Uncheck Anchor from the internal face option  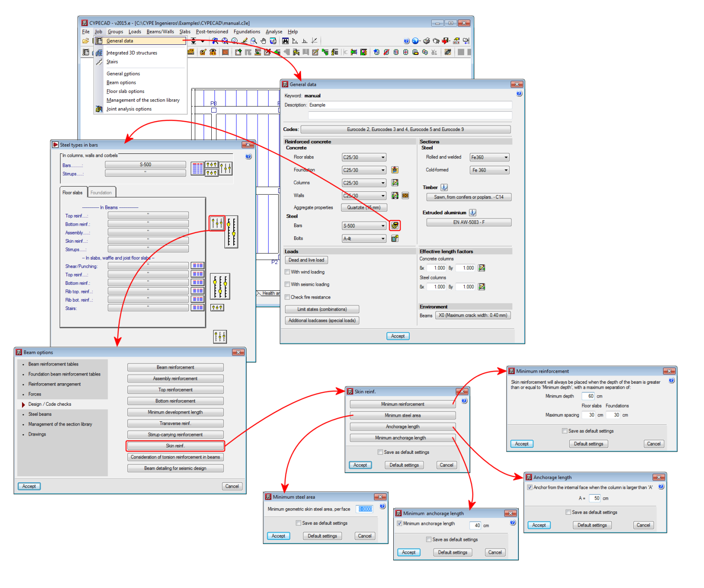[x=530, y=488]
